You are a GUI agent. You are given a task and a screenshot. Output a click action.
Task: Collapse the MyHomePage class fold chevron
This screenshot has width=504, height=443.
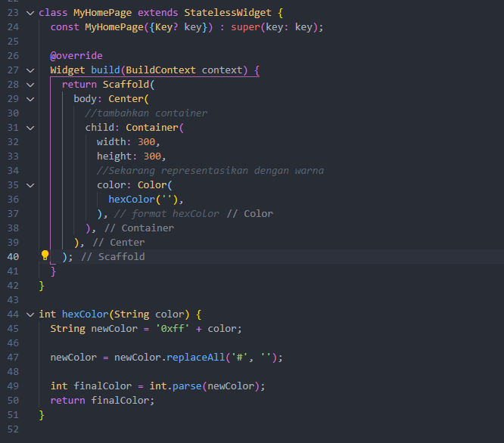(30, 13)
